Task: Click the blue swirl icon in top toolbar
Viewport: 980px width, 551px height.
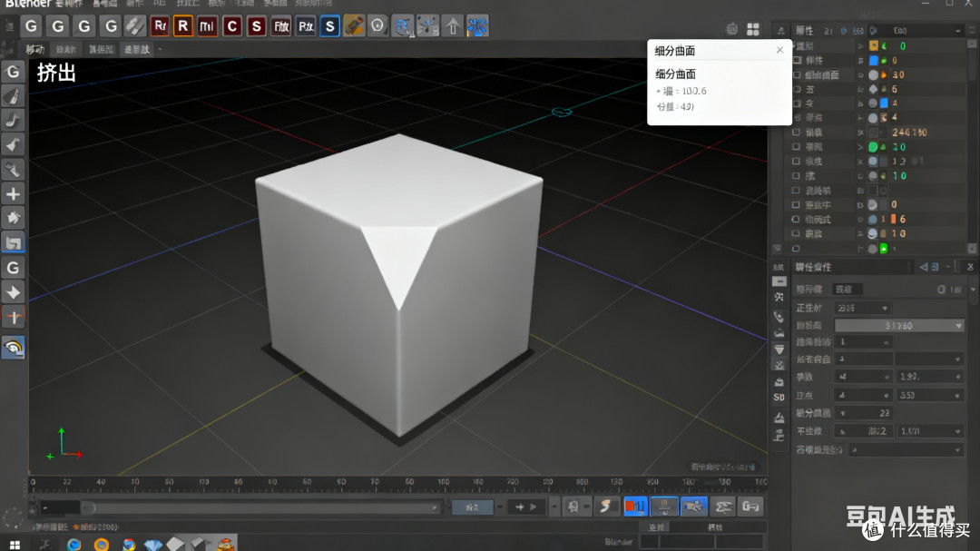Action: tap(403, 26)
